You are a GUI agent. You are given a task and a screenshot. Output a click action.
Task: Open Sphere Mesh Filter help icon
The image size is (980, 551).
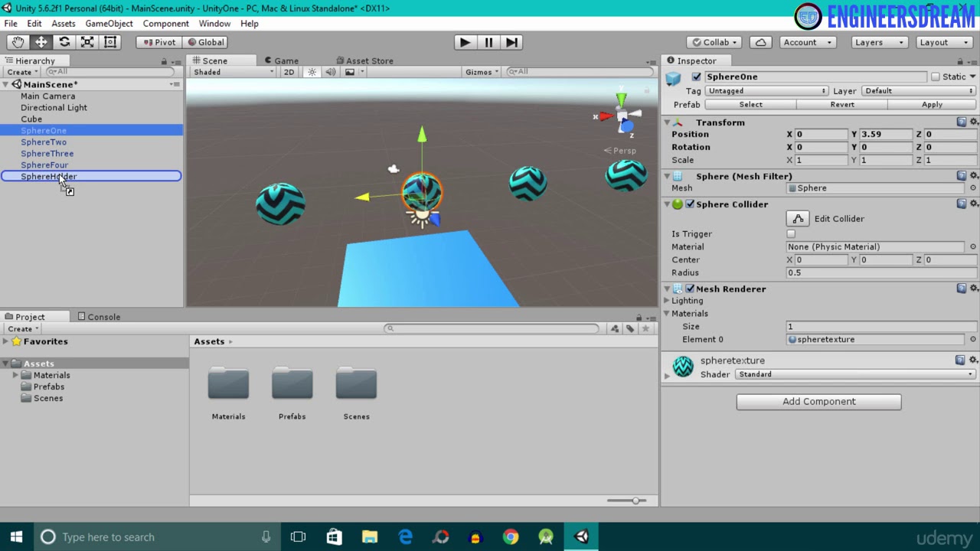tap(962, 176)
